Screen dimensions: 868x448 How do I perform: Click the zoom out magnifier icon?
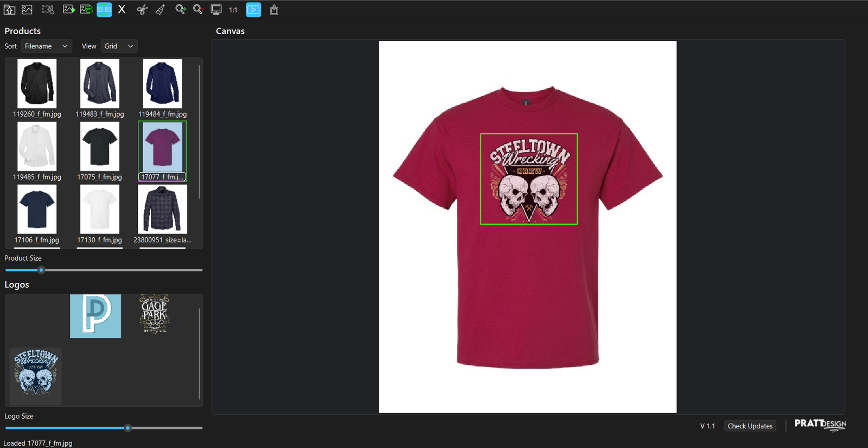click(198, 10)
